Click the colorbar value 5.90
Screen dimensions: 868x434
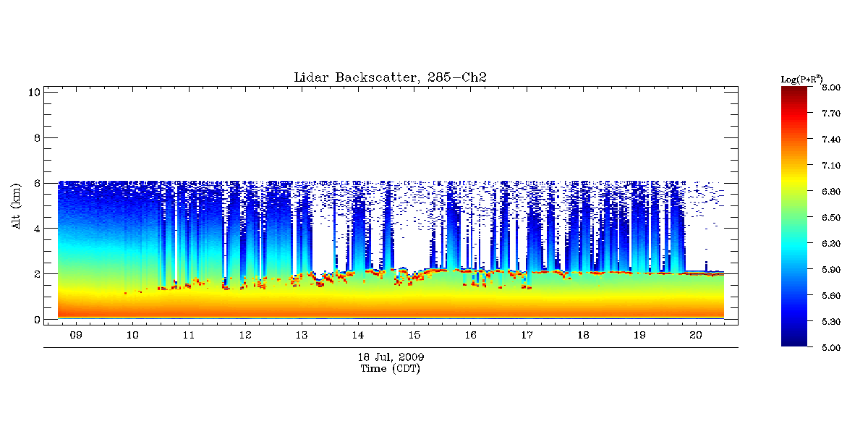point(830,270)
